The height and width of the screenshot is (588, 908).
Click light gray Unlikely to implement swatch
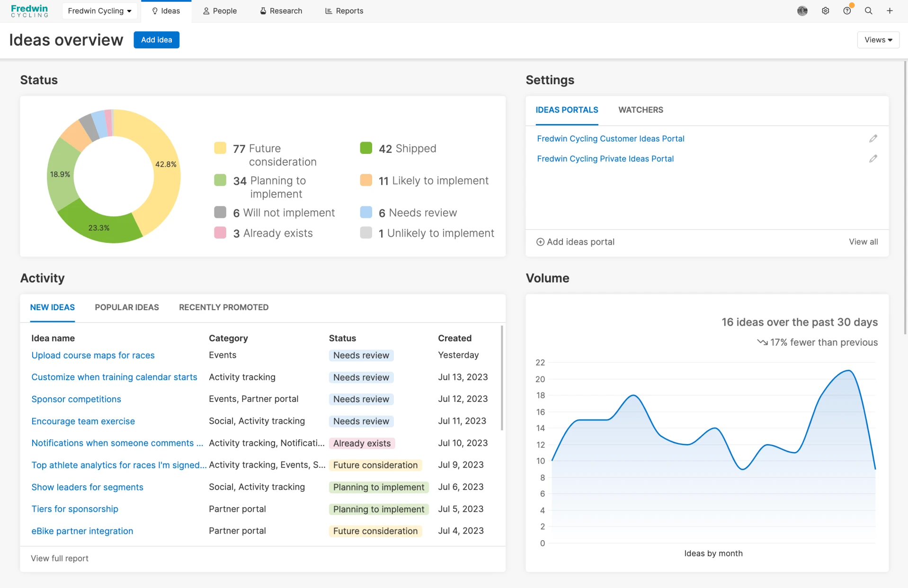click(366, 232)
